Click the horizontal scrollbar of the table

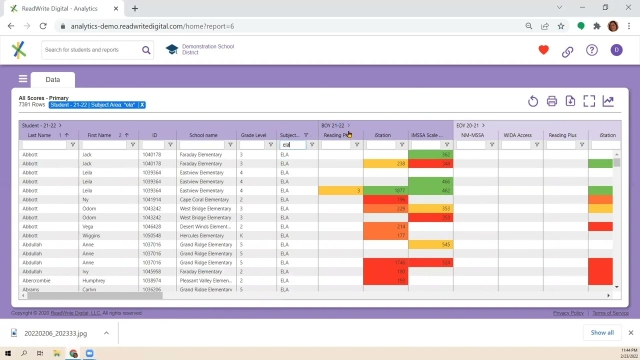coord(95,296)
